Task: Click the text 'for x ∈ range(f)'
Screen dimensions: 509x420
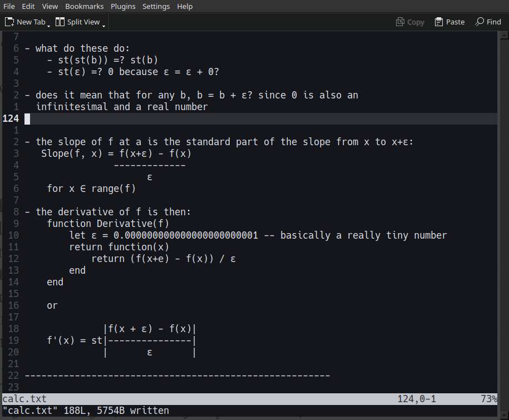Action: coord(91,189)
